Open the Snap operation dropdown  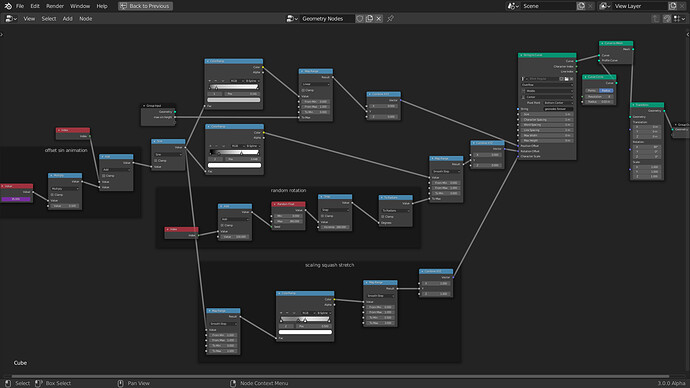tap(335, 210)
